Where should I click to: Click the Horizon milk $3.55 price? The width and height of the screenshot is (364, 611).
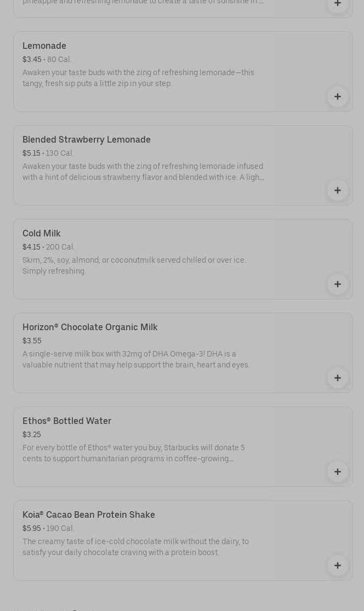pyautogui.click(x=32, y=341)
